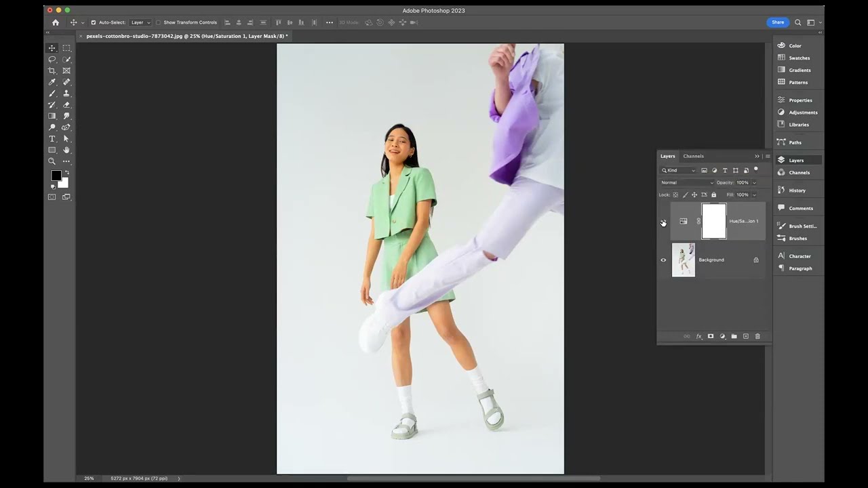Select the pexels-cottonbro-studio document tab
This screenshot has height=488, width=868.
pyautogui.click(x=186, y=36)
